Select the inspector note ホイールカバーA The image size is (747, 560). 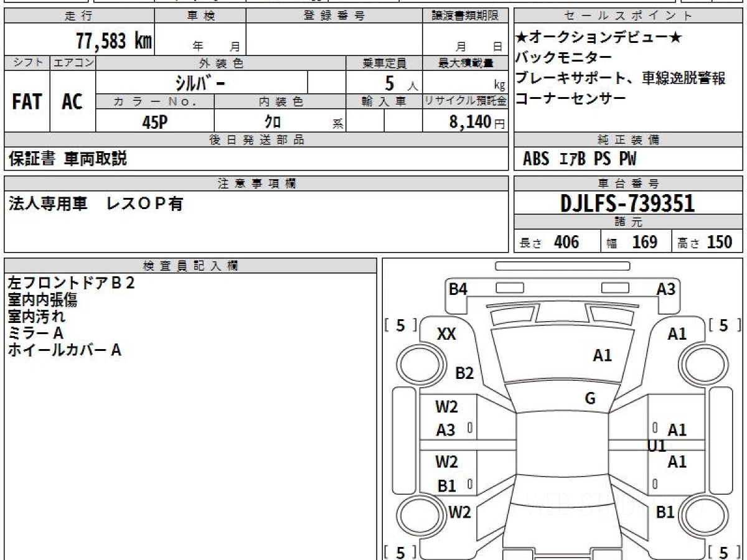coord(64,350)
